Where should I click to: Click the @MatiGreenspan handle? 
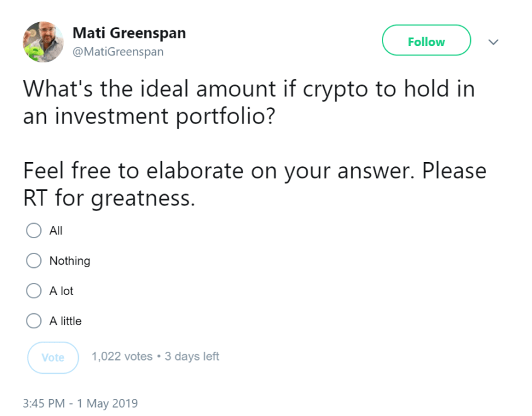point(118,52)
